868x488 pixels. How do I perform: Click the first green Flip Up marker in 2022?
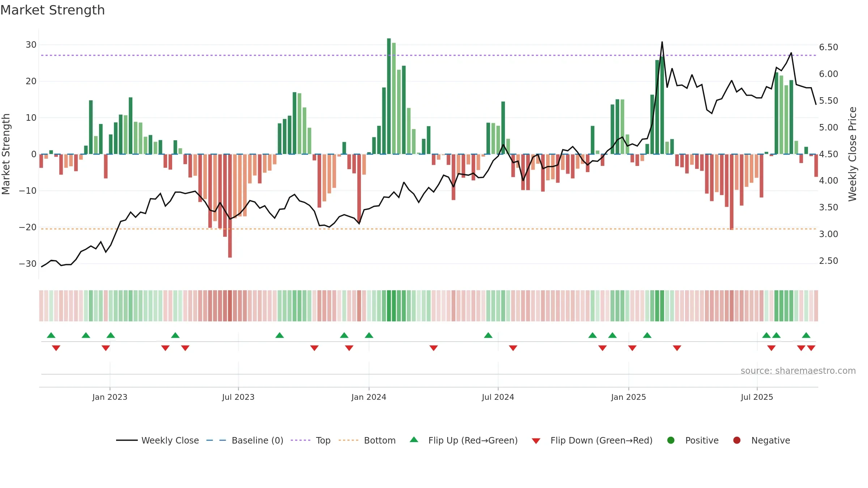pos(51,335)
